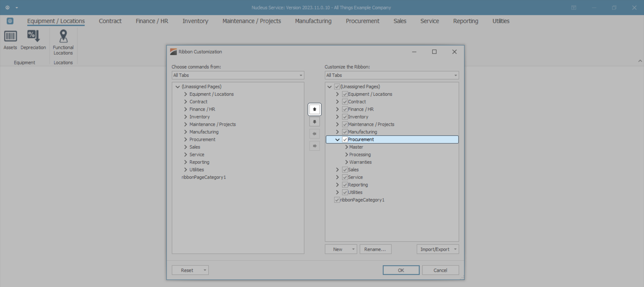
Task: Collapse the Procurement node in the right tree
Action: (x=337, y=140)
